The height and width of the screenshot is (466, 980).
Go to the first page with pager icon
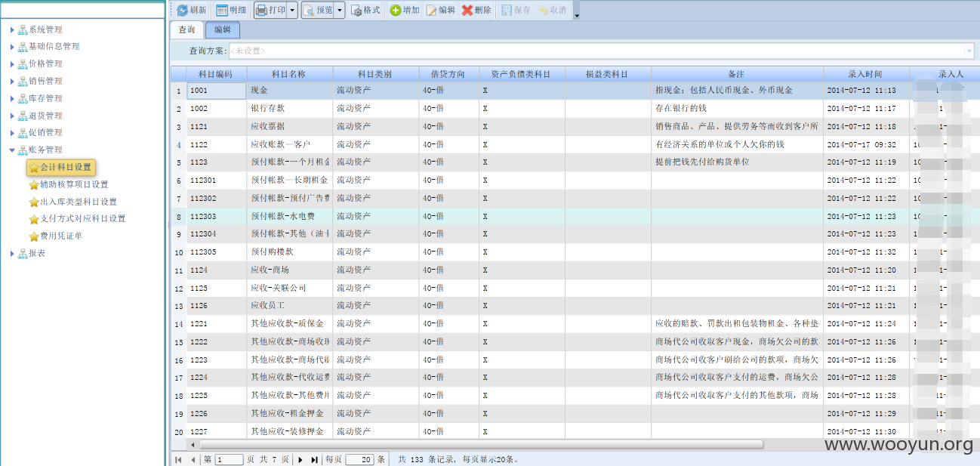click(x=178, y=459)
